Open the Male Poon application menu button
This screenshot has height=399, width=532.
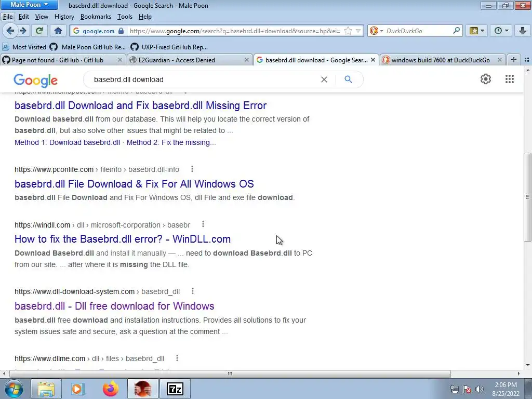29,5
